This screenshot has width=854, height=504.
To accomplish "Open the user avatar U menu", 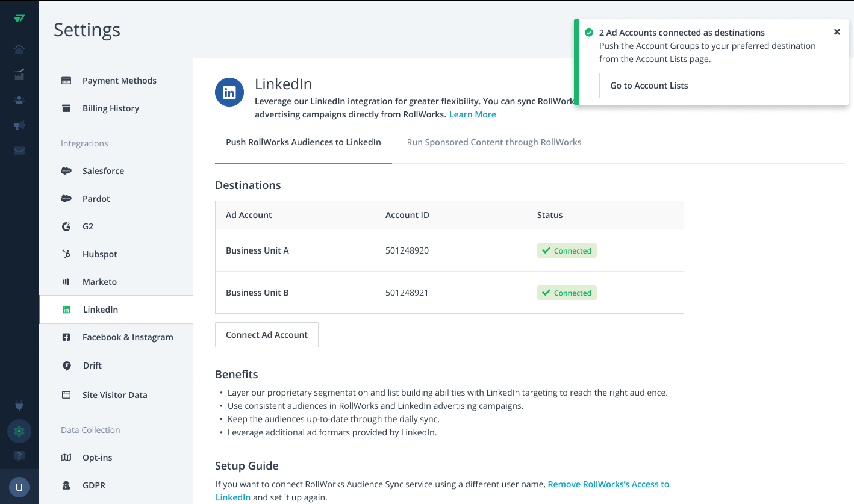I will pyautogui.click(x=19, y=487).
